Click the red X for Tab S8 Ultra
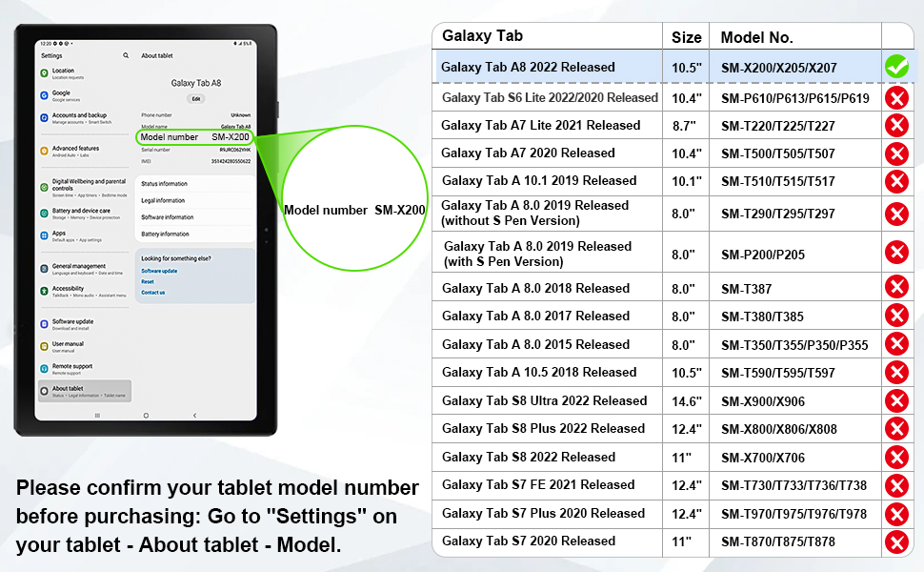 point(897,401)
